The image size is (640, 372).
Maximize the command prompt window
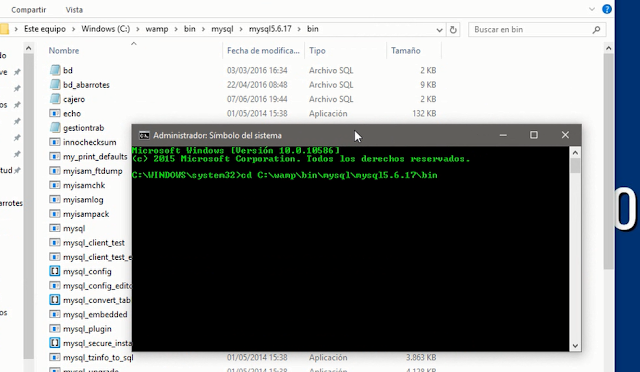534,135
